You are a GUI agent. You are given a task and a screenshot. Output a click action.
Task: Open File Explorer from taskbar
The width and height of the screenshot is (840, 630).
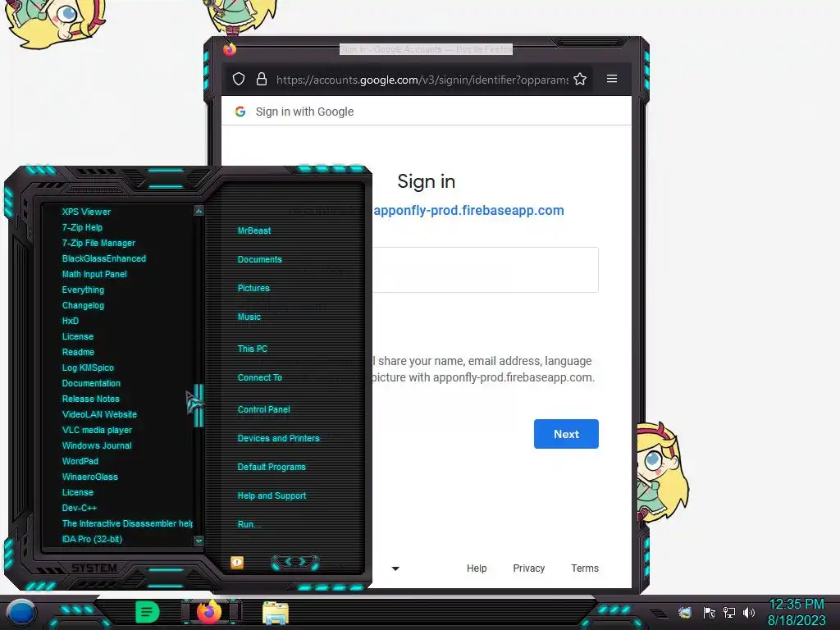[x=276, y=614]
